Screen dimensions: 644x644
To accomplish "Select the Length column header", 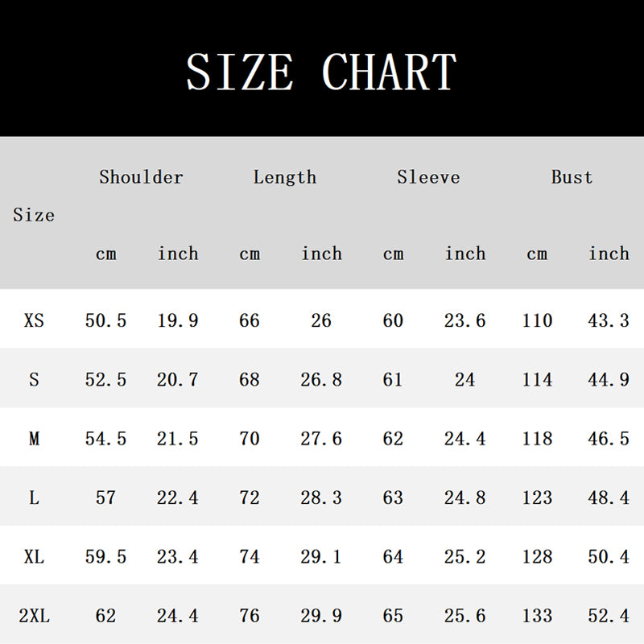I will click(x=284, y=177).
